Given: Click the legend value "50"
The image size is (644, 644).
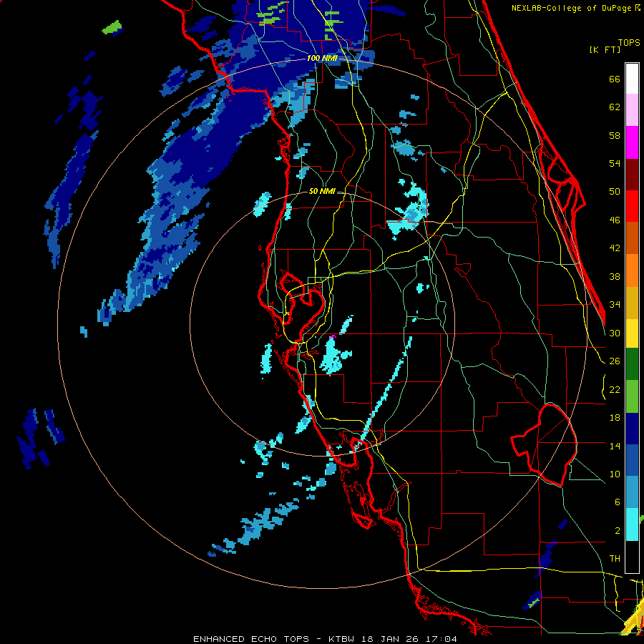Looking at the screenshot, I should (x=615, y=192).
